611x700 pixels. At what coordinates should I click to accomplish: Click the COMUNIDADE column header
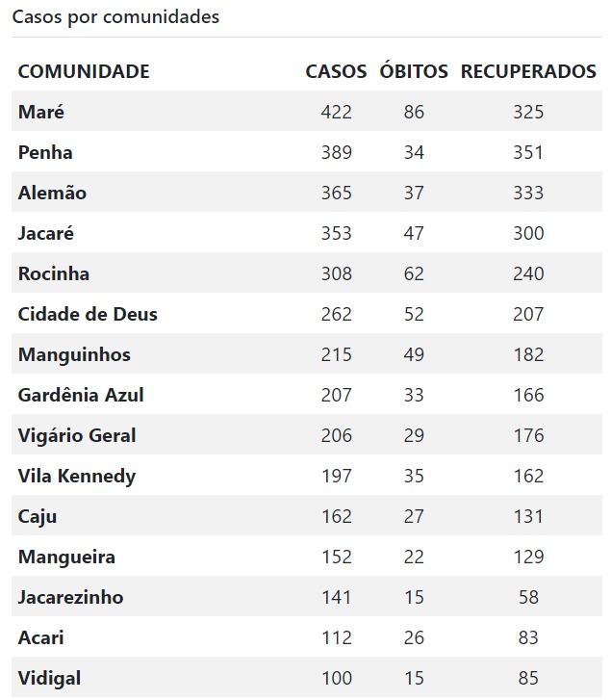coord(84,71)
